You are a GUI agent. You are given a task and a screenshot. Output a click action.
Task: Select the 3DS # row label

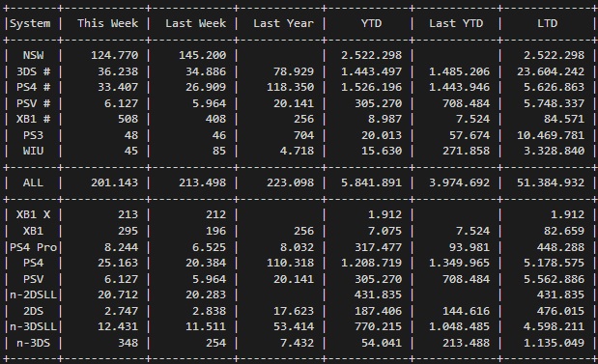coord(33,71)
